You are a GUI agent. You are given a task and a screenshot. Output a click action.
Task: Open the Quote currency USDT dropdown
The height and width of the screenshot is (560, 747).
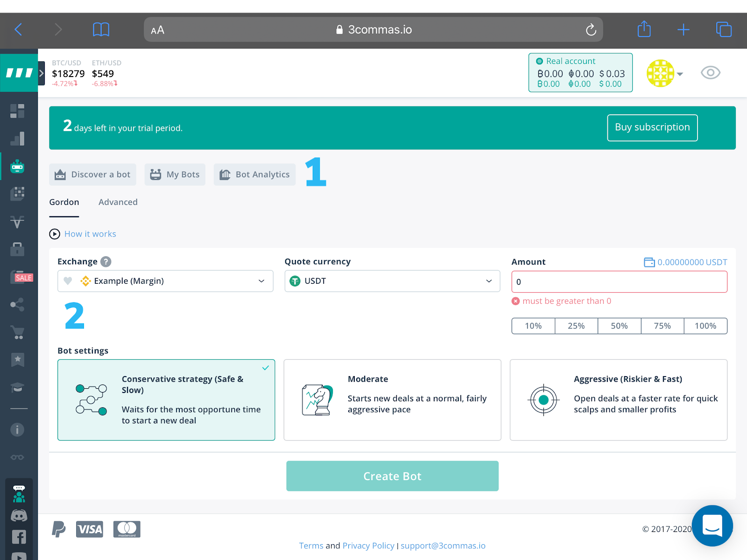[x=392, y=281]
